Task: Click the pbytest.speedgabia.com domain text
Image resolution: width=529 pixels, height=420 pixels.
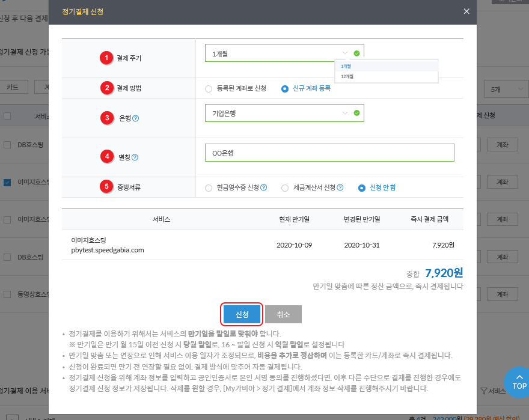Action: (107, 251)
